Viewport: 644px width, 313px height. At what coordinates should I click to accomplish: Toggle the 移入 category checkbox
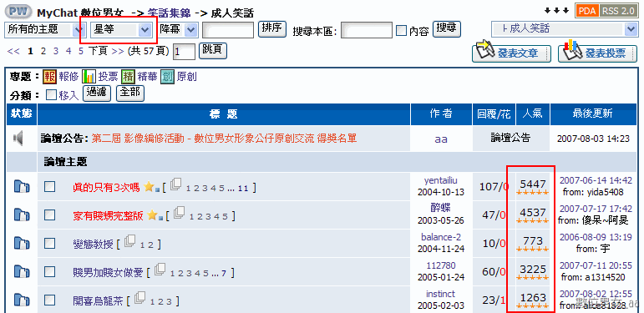(x=51, y=95)
